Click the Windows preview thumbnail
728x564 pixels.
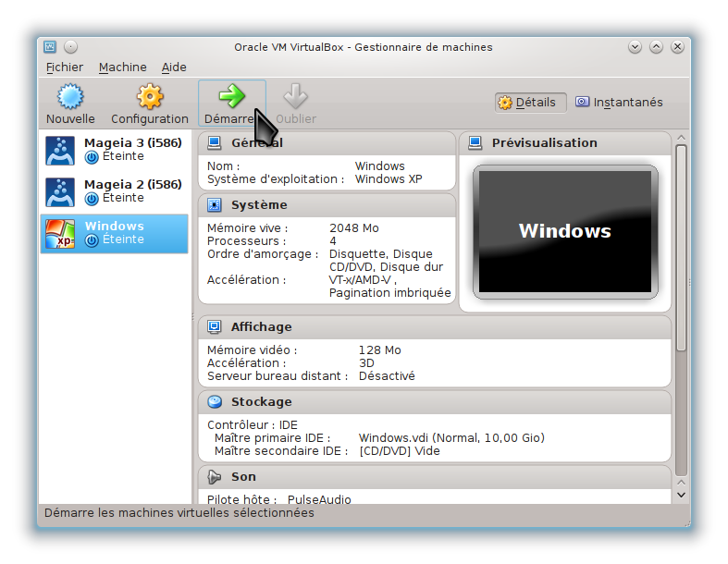pyautogui.click(x=565, y=232)
